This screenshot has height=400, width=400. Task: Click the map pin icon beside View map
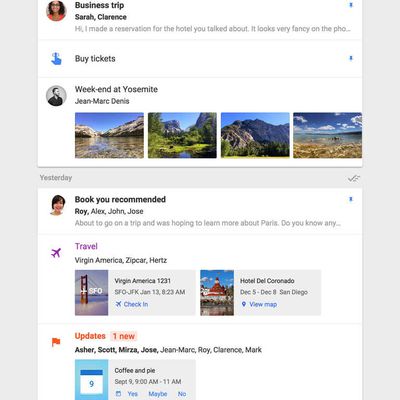pyautogui.click(x=244, y=304)
